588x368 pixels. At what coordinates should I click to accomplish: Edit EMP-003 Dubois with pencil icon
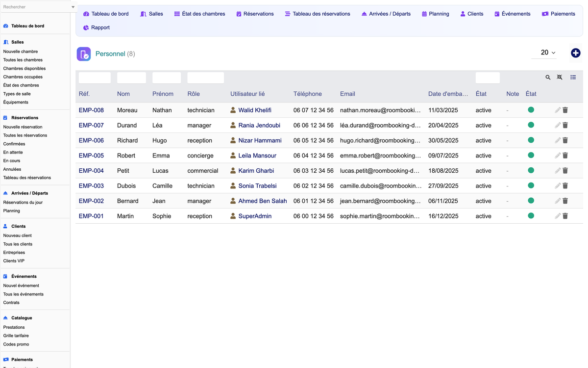coord(558,186)
